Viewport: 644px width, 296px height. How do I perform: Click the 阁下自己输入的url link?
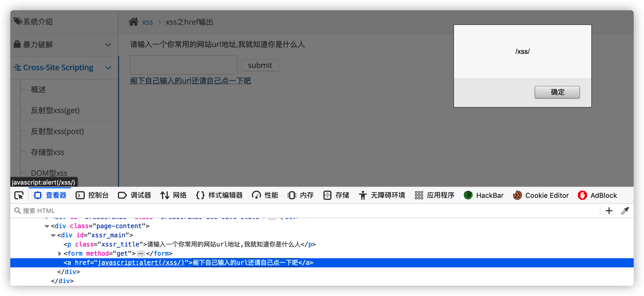coord(190,81)
